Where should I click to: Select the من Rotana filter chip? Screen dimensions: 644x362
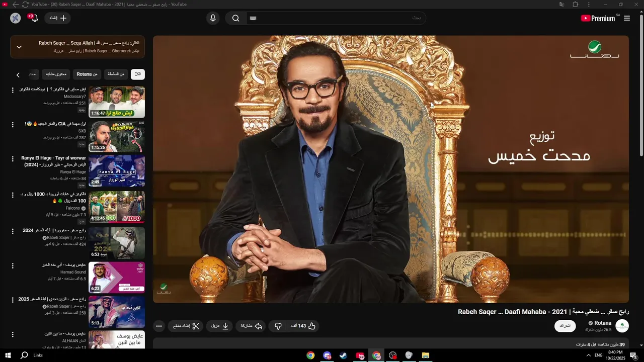(x=87, y=74)
